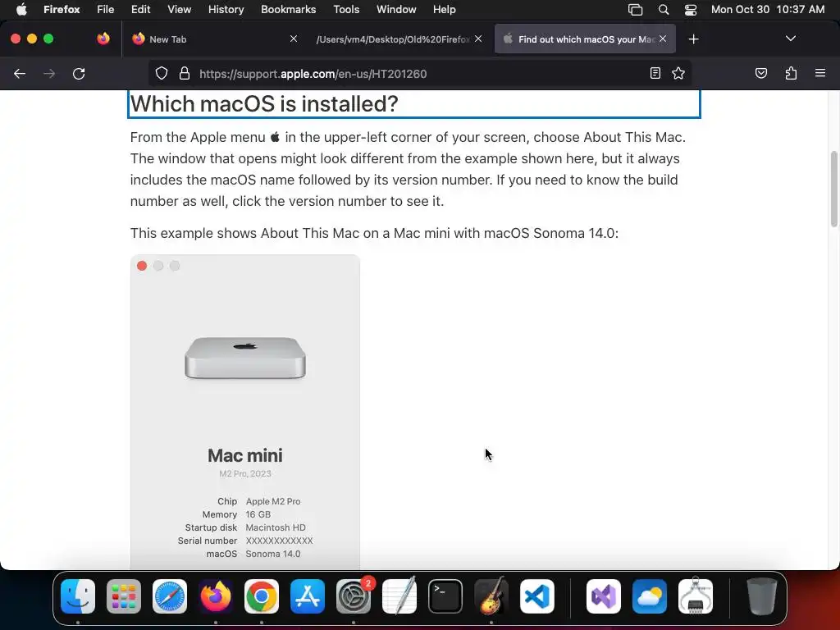This screenshot has width=840, height=630.
Task: Open the App Store from the Dock
Action: point(308,596)
